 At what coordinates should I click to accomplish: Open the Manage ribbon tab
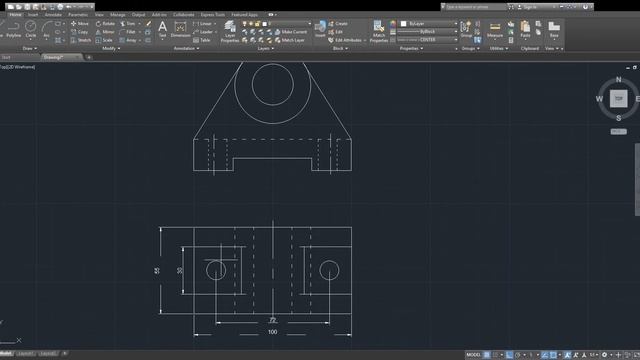point(118,15)
